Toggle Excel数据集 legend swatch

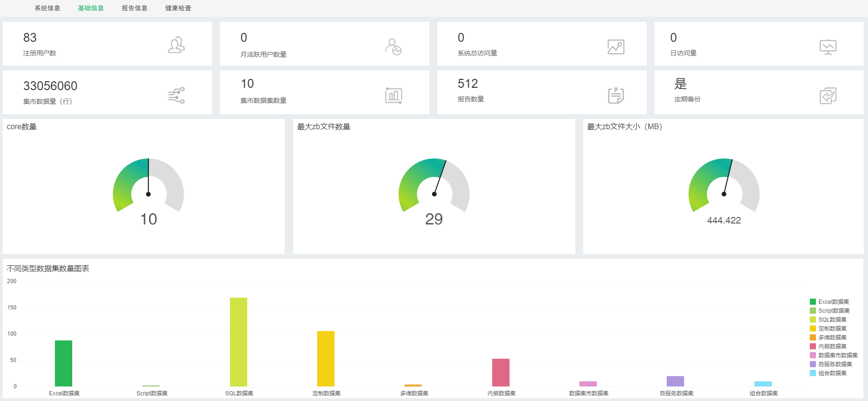pyautogui.click(x=813, y=301)
